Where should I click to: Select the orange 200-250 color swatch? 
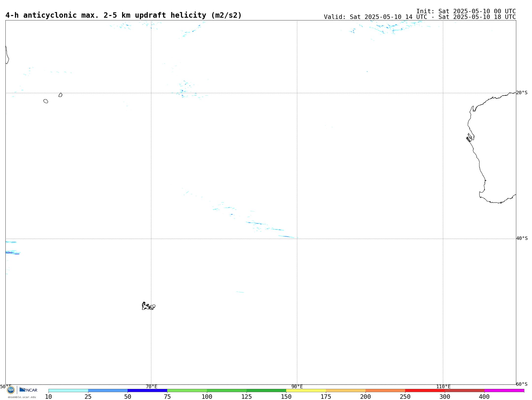click(x=385, y=391)
